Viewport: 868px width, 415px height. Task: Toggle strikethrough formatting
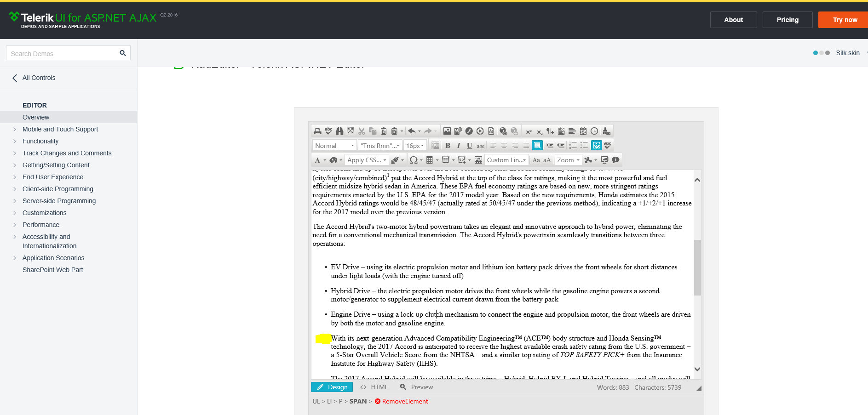(481, 146)
